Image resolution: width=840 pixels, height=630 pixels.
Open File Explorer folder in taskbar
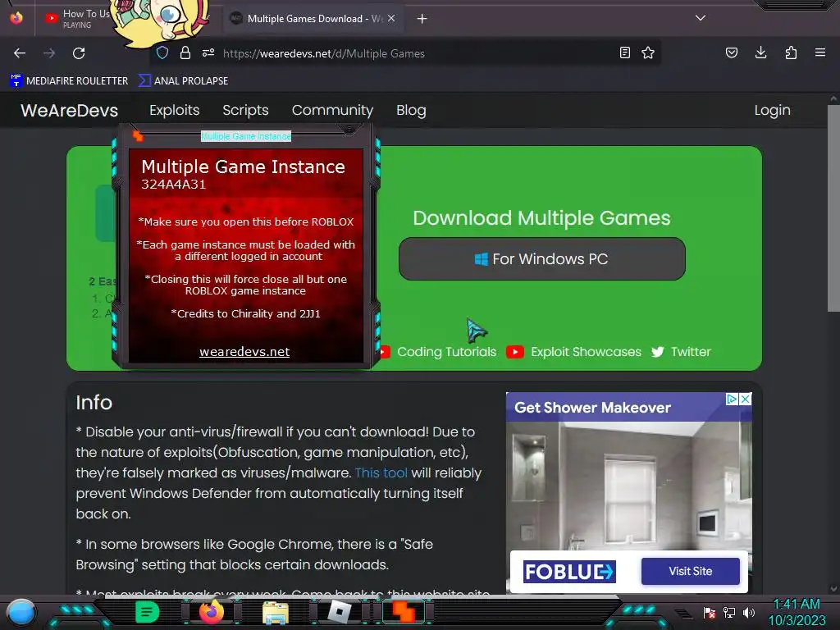tap(276, 612)
